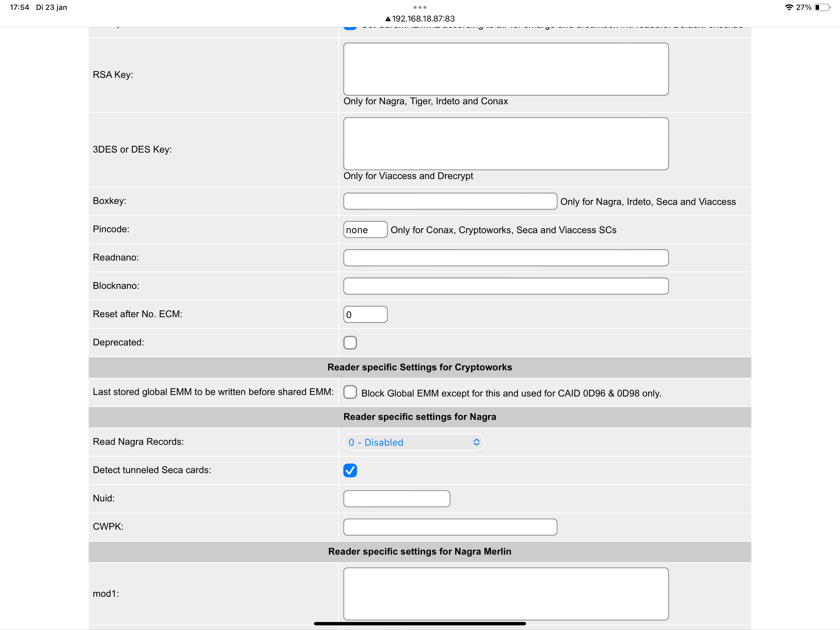Uncheck Detect tunneled Seca cards

350,470
